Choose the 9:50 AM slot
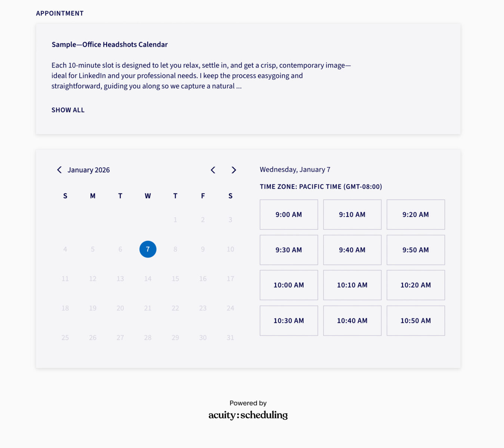The image size is (504, 448). (x=415, y=250)
